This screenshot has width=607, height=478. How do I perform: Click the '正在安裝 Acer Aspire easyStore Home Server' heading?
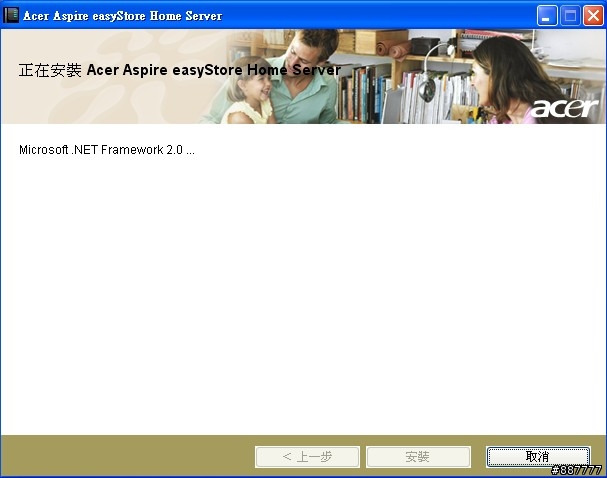[x=180, y=70]
